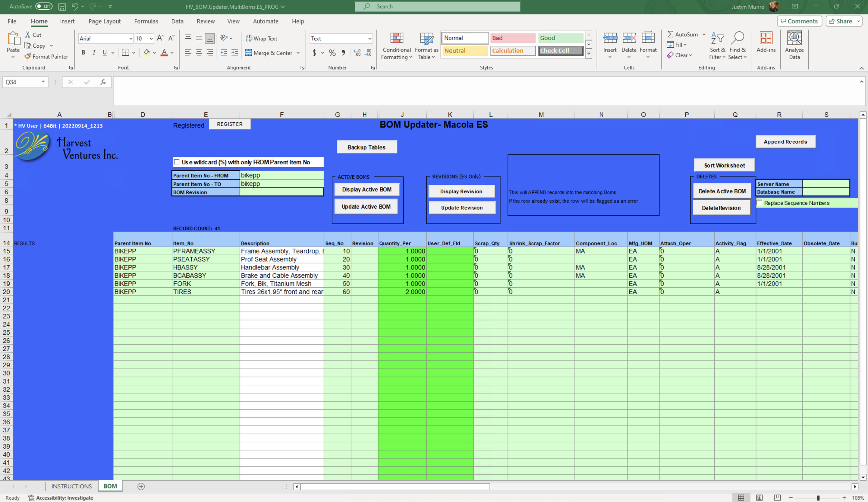
Task: Click the Save icon in title bar
Action: point(62,7)
